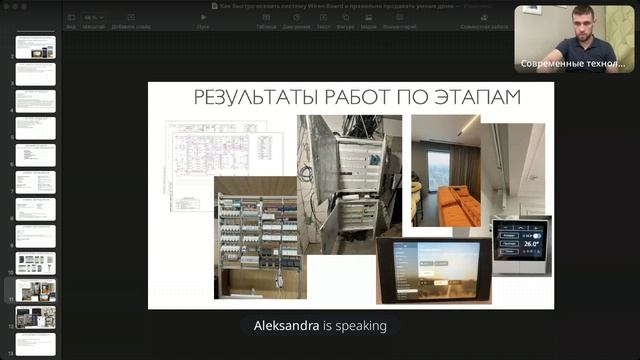Insert a table with the Таблица icon

coord(266,20)
